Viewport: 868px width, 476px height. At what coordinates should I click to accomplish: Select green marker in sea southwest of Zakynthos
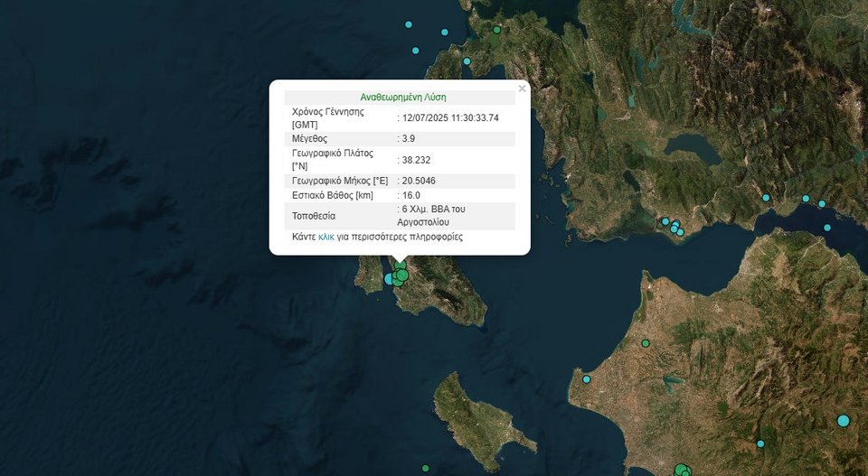(x=425, y=468)
